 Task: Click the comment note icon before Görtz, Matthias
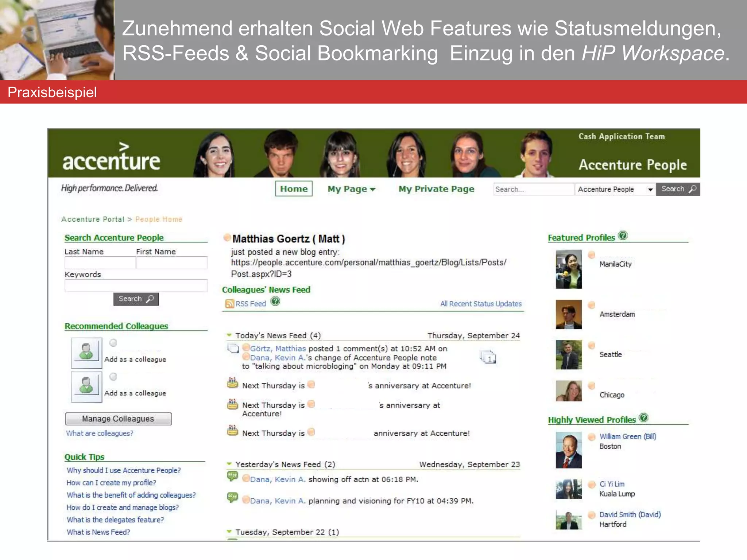[x=233, y=349]
